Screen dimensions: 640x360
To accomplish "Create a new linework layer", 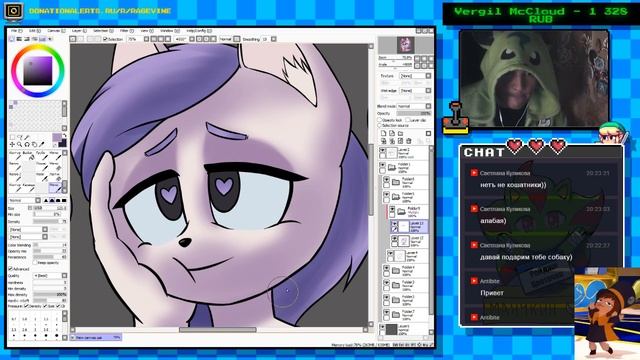I will (x=392, y=133).
